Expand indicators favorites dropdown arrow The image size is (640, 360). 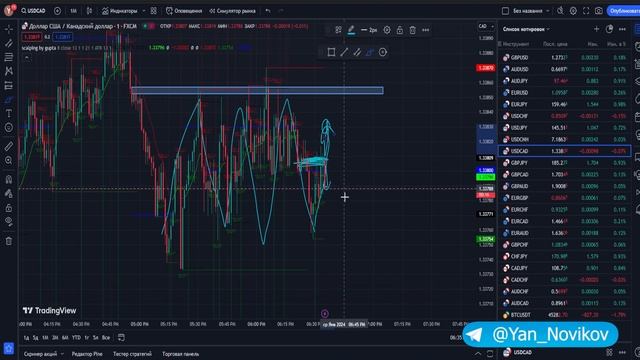pos(144,11)
